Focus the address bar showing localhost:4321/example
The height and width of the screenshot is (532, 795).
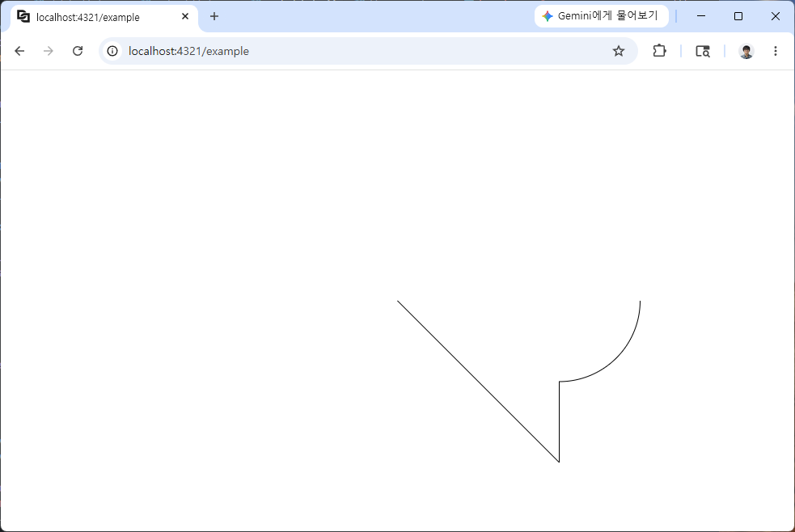(368, 51)
